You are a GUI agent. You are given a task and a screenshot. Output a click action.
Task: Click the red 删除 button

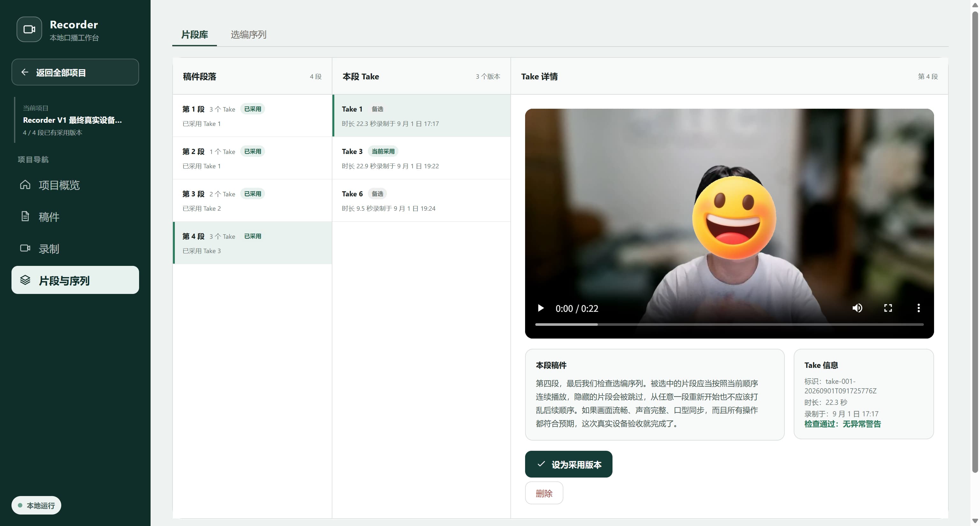pyautogui.click(x=544, y=493)
